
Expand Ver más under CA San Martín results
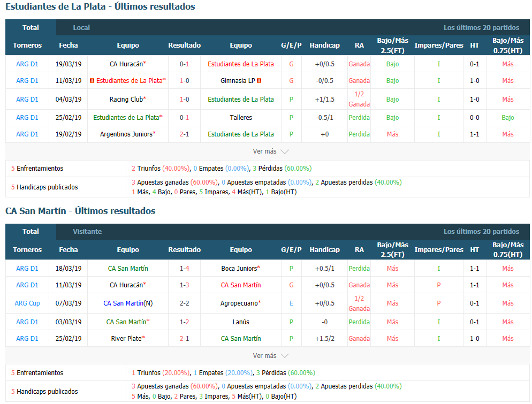coord(270,356)
